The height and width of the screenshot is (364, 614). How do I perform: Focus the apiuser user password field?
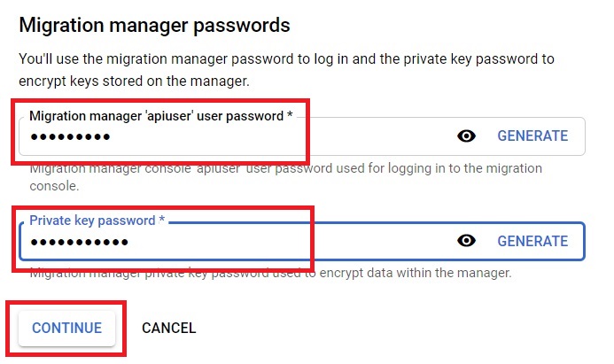[x=302, y=136]
